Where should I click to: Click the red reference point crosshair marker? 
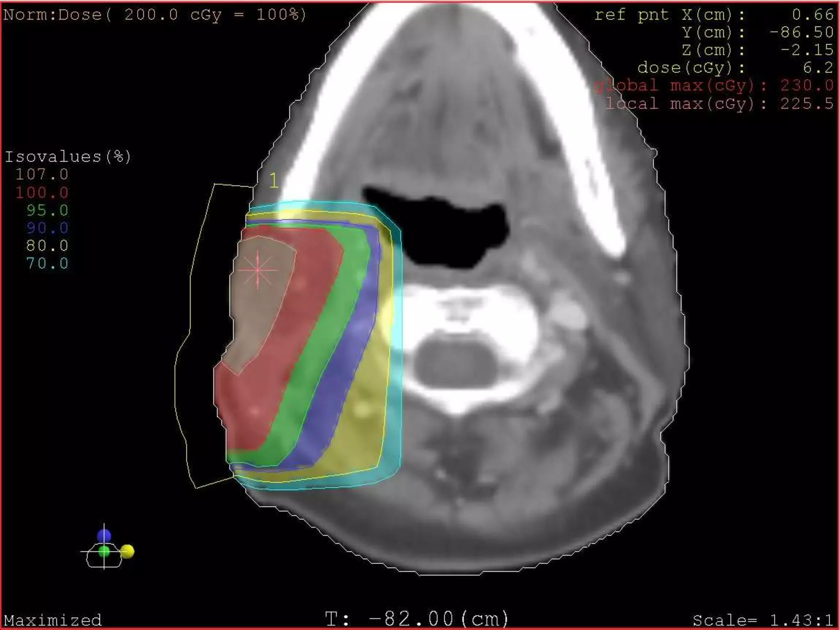pos(258,270)
